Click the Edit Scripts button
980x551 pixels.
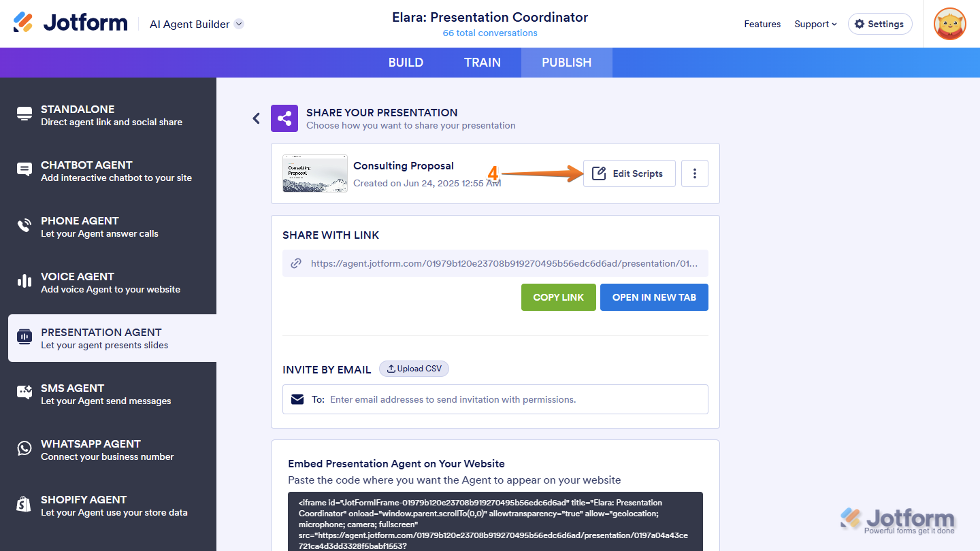[629, 173]
